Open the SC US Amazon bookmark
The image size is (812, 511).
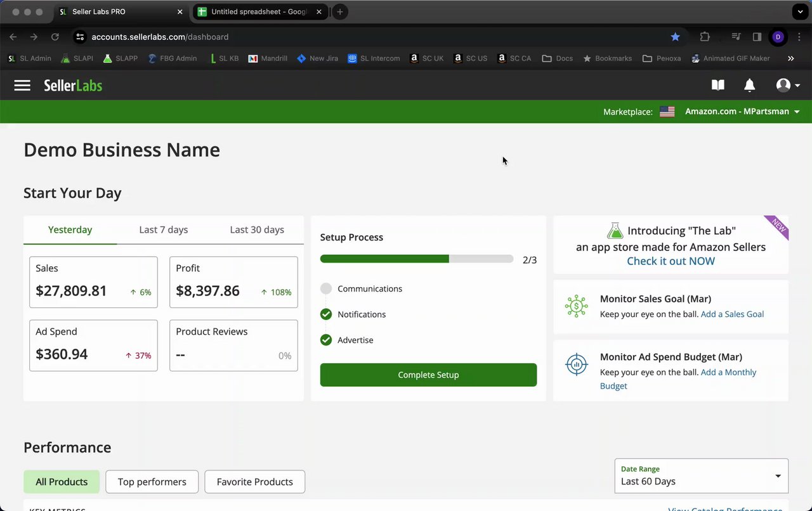click(x=470, y=58)
